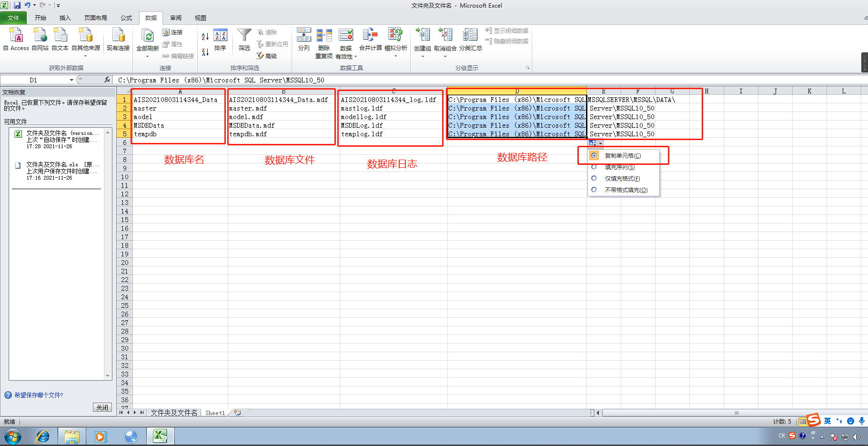Image resolution: width=868 pixels, height=446 pixels.
Task: Expand the Group (创建组) dropdown arrow
Action: (x=423, y=56)
